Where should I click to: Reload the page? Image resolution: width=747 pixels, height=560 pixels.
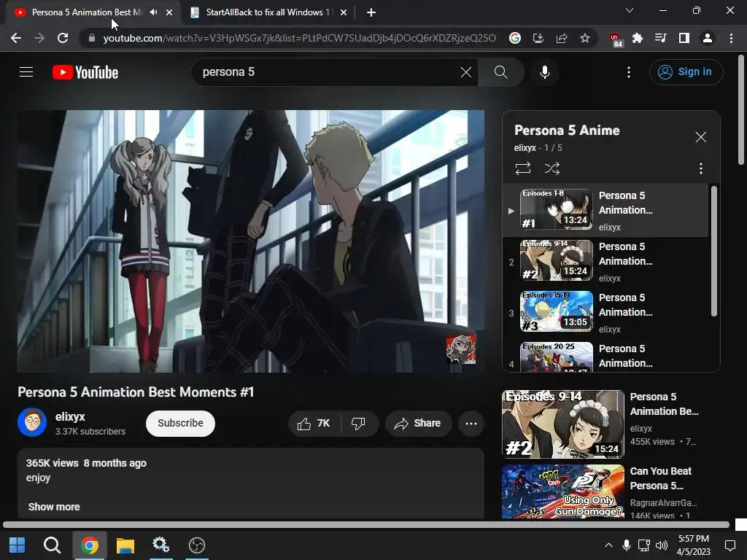[63, 38]
